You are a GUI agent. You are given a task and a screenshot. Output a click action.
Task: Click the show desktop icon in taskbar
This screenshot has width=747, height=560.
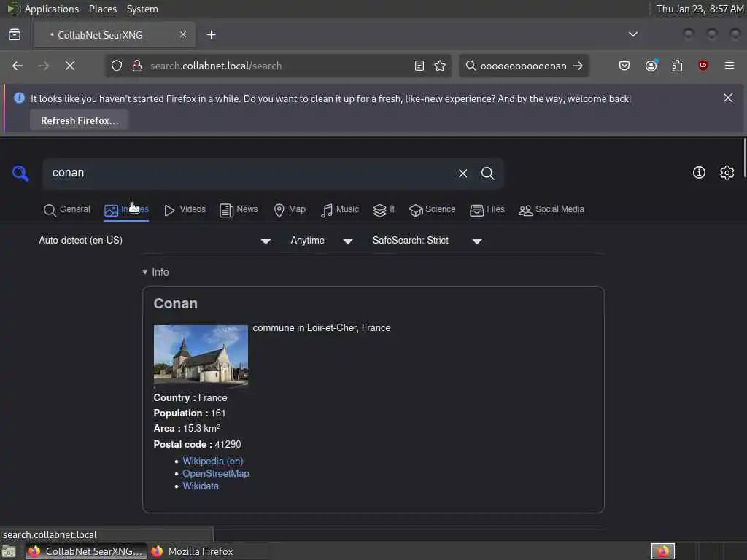pyautogui.click(x=9, y=552)
